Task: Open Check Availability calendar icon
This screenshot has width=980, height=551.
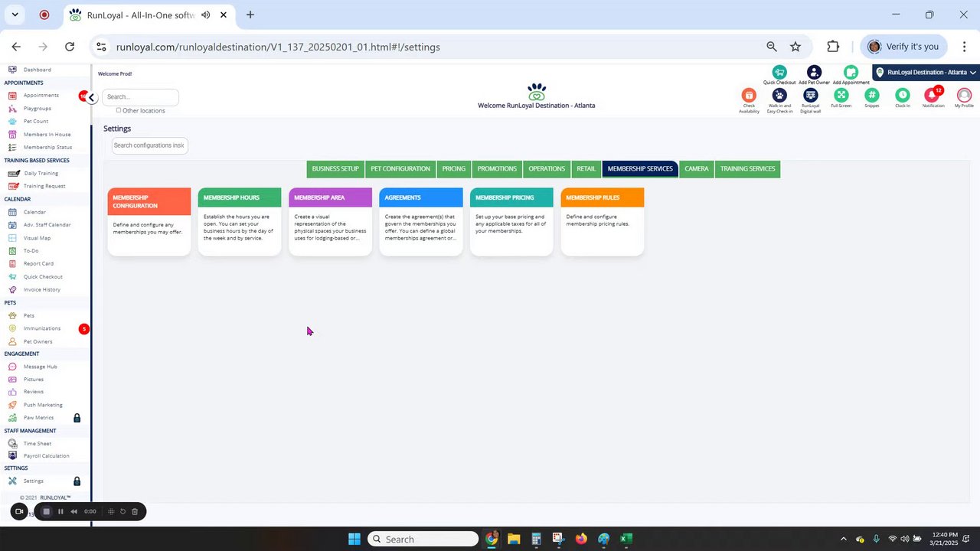Action: (749, 95)
